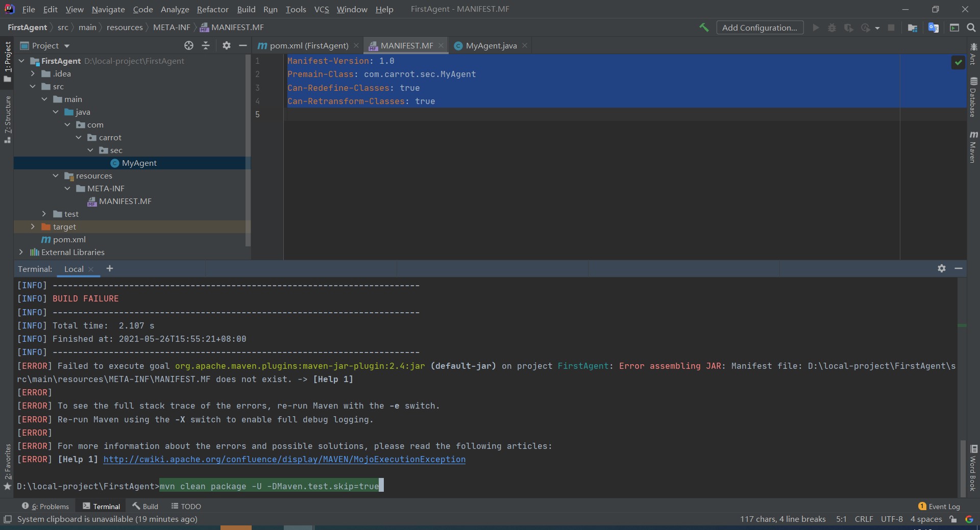Expand the target folder
This screenshot has height=530, width=980.
(33, 226)
